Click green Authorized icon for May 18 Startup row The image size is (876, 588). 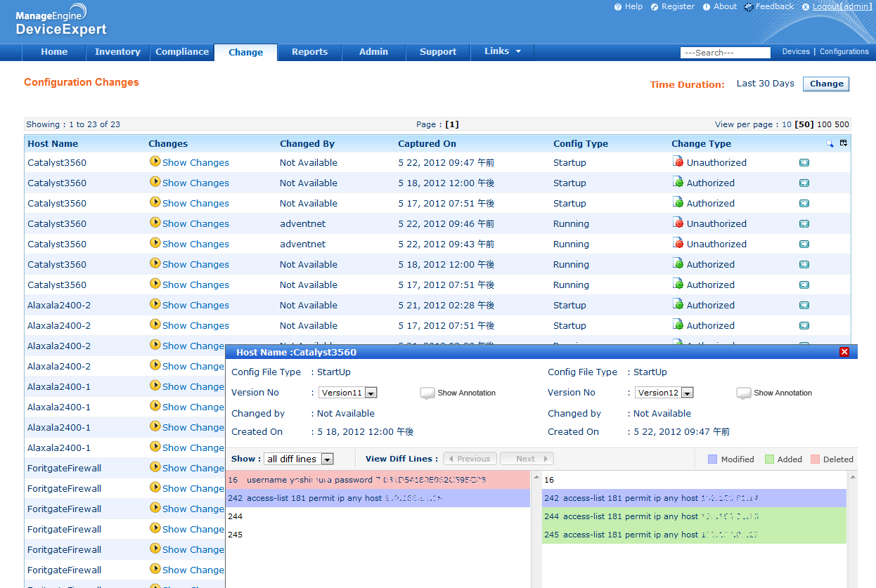point(678,183)
